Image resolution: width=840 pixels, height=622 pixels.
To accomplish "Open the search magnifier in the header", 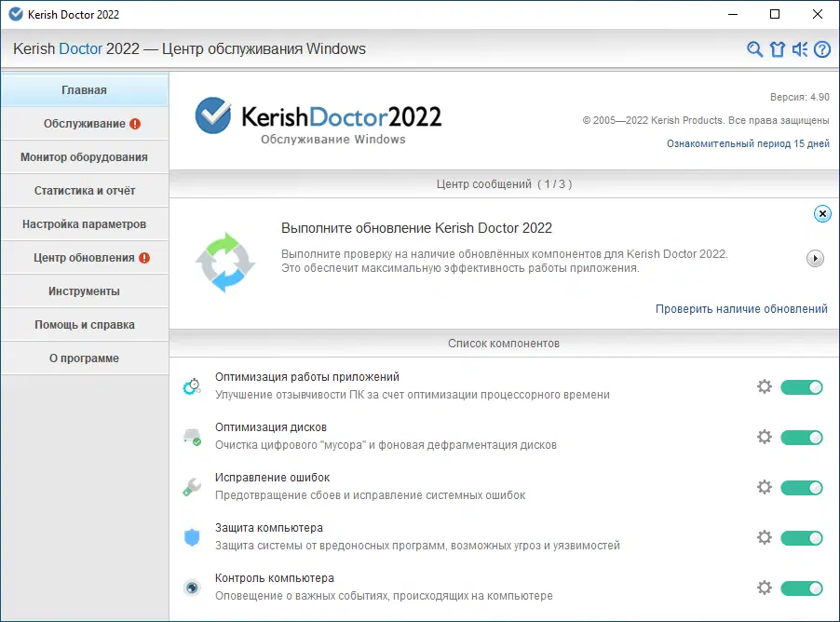I will pyautogui.click(x=754, y=49).
